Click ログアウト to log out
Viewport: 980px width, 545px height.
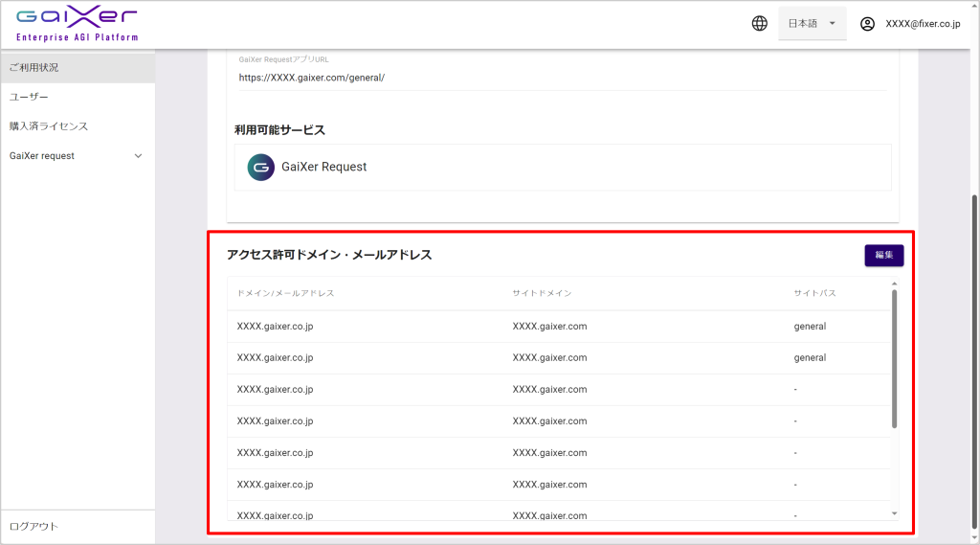pos(33,526)
